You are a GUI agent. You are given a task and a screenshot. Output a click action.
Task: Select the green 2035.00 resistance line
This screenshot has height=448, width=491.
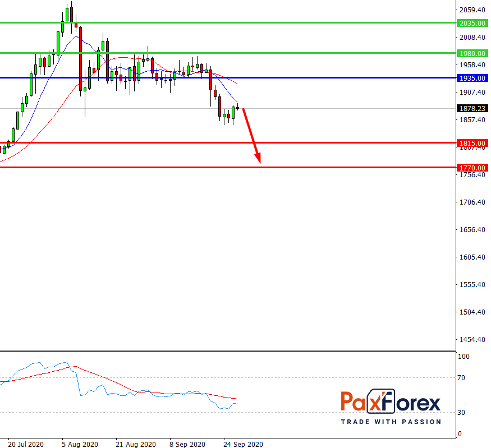click(x=228, y=23)
